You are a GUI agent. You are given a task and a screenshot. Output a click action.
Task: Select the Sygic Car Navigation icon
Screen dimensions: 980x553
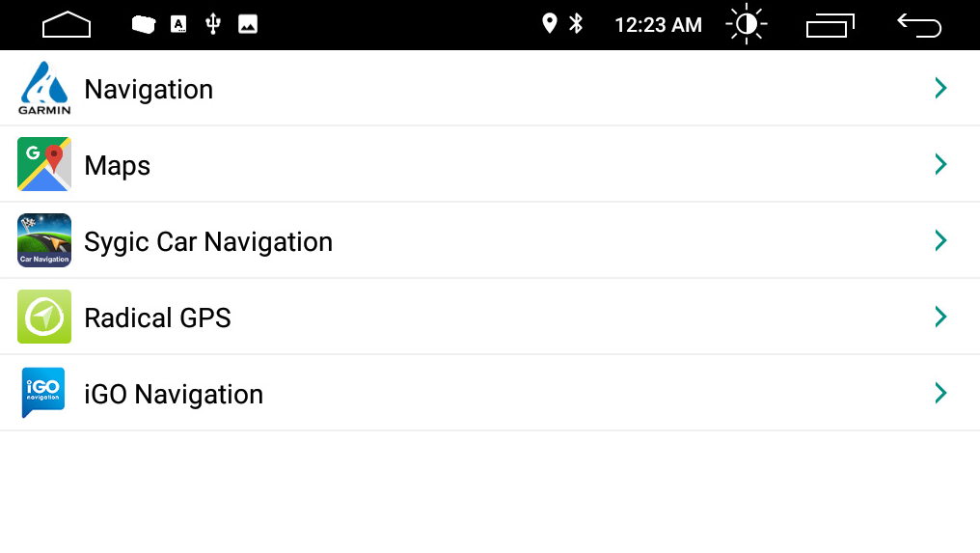click(43, 240)
